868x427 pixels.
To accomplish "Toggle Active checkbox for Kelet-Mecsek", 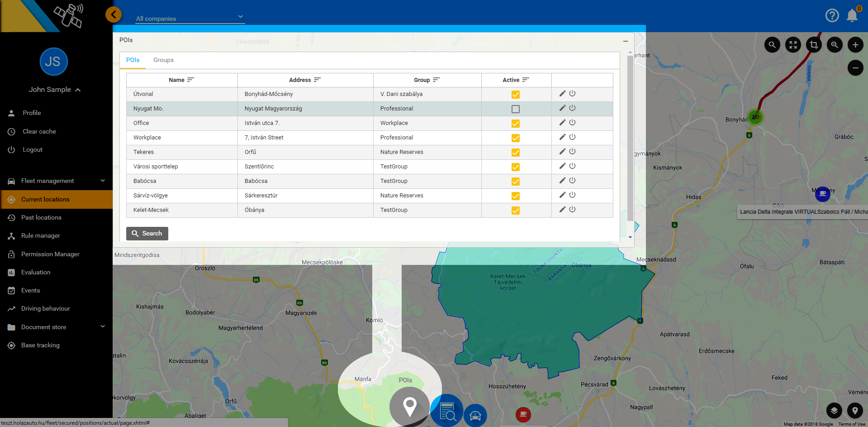I will pos(515,211).
